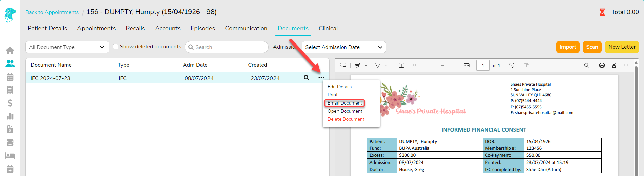644x176 pixels.
Task: Choose Delete Document from context menu
Action: (346, 119)
